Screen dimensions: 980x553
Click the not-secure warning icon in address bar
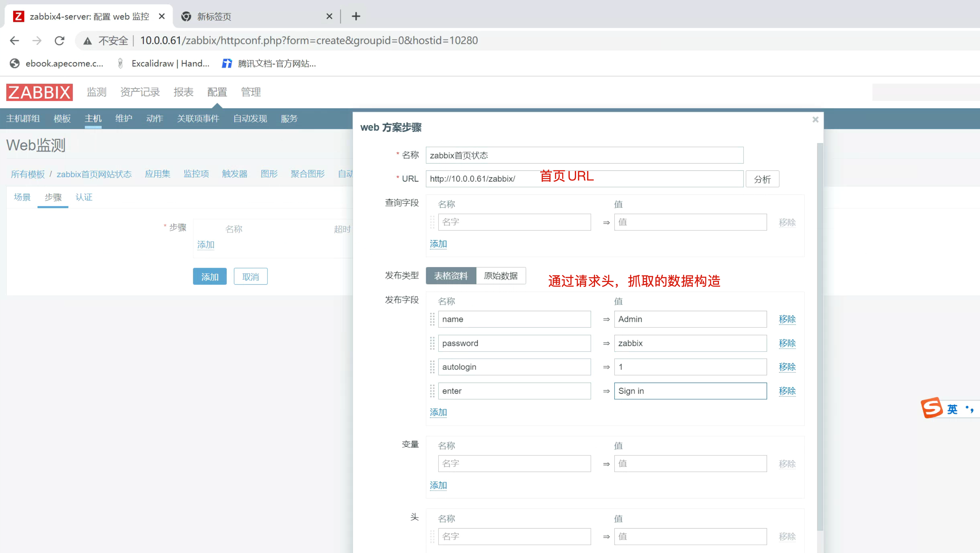87,41
